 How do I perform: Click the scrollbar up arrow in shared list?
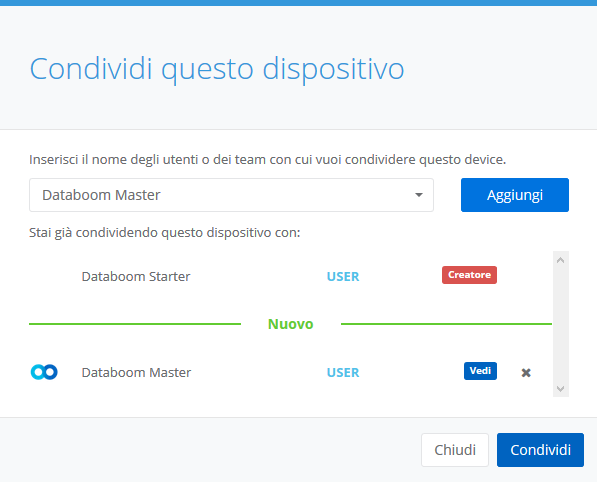[x=560, y=260]
